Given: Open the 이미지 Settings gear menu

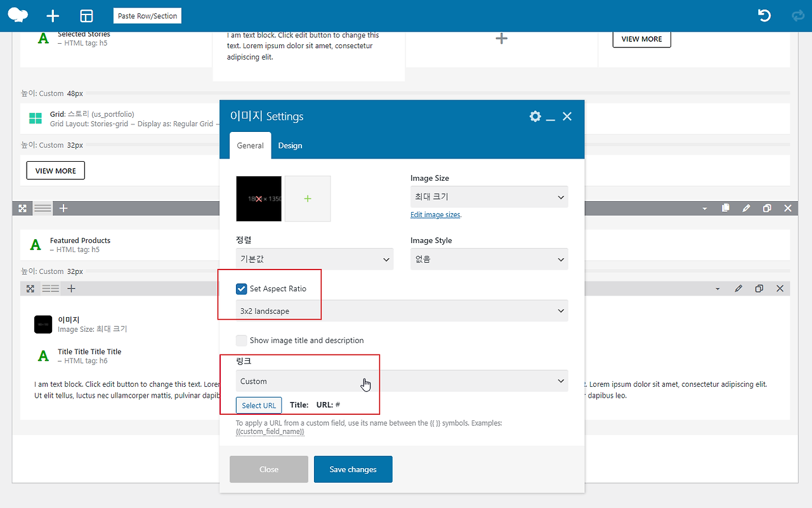Looking at the screenshot, I should 535,116.
